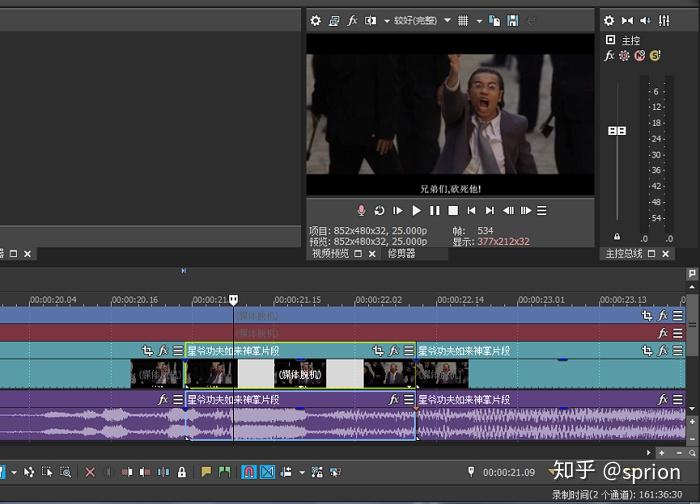Image resolution: width=700 pixels, height=504 pixels.
Task: Close the 视频预览 panel
Action: pyautogui.click(x=372, y=254)
